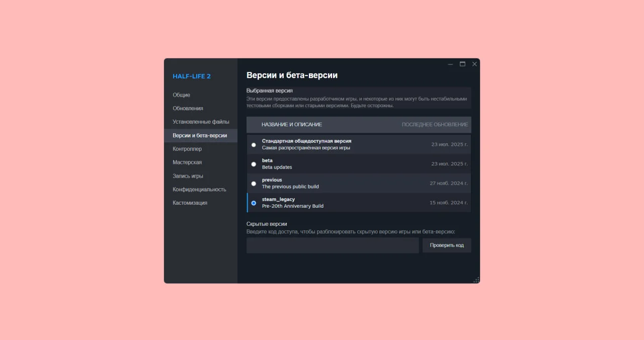Click the window resize grip icon

476,280
